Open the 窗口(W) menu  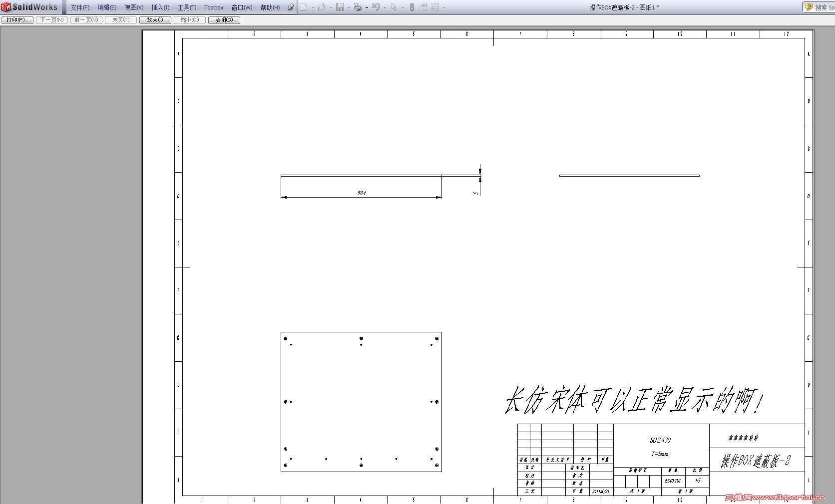[242, 7]
